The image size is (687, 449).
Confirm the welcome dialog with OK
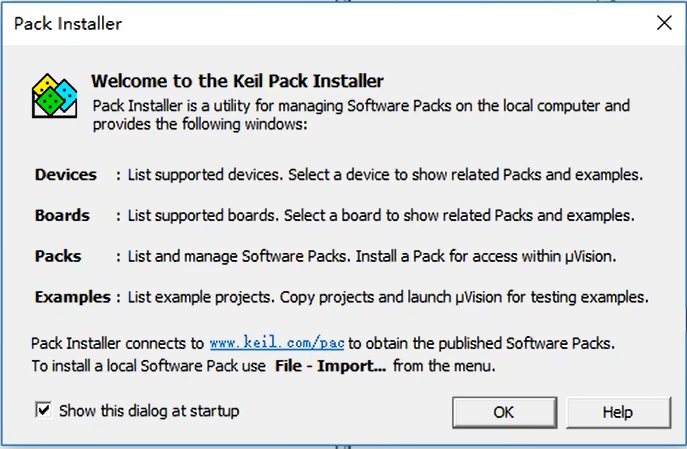(x=504, y=412)
